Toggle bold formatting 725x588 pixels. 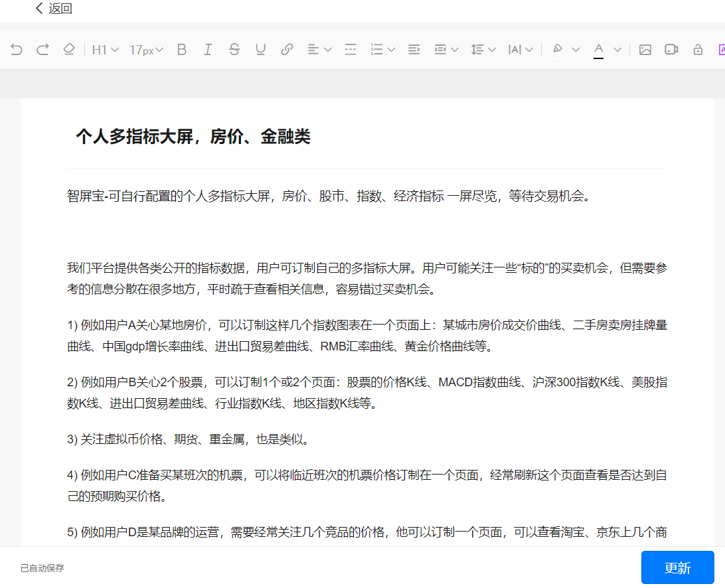pyautogui.click(x=182, y=50)
